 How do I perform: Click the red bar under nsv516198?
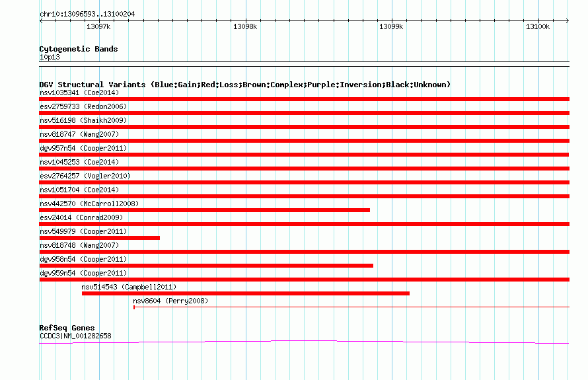pos(304,127)
